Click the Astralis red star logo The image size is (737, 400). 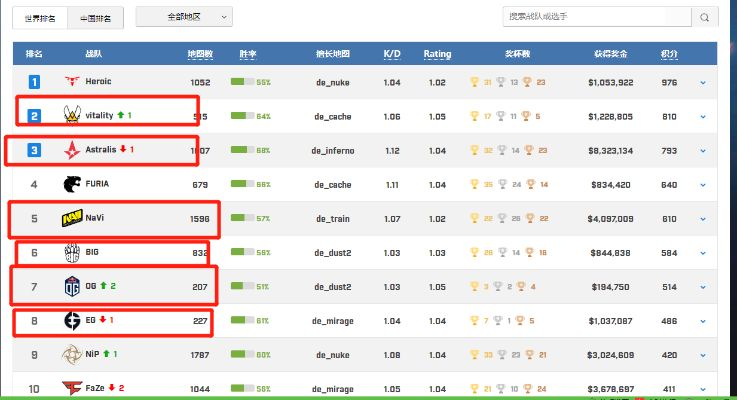pyautogui.click(x=72, y=150)
